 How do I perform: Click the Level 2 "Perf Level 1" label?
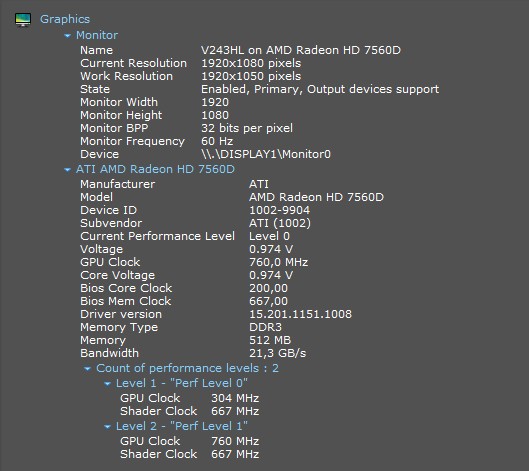182,426
